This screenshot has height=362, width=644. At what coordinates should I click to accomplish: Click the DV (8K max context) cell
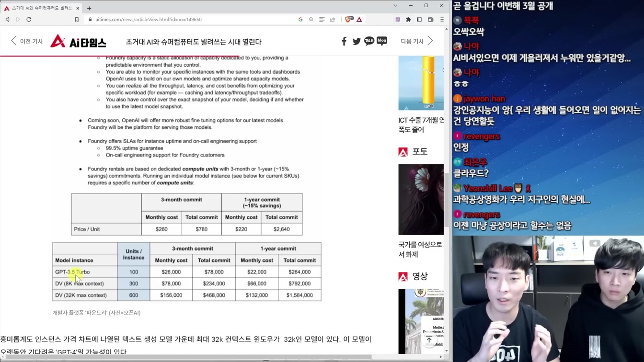(85, 283)
